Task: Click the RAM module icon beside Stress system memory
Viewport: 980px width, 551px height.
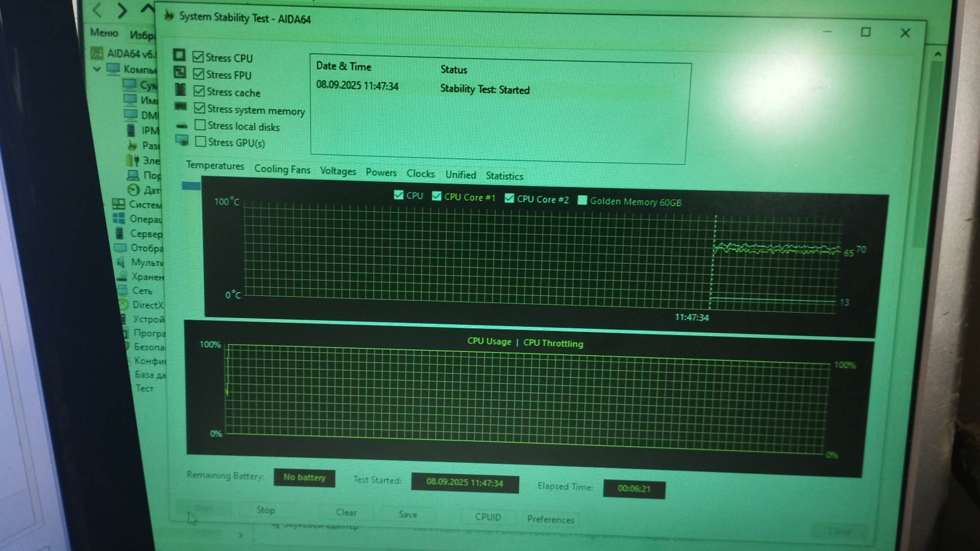Action: coord(181,106)
